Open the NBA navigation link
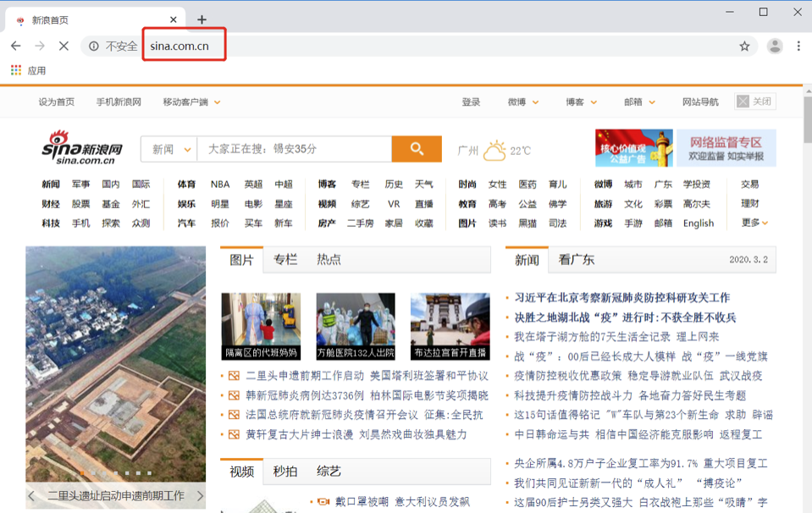The image size is (812, 513). click(220, 185)
